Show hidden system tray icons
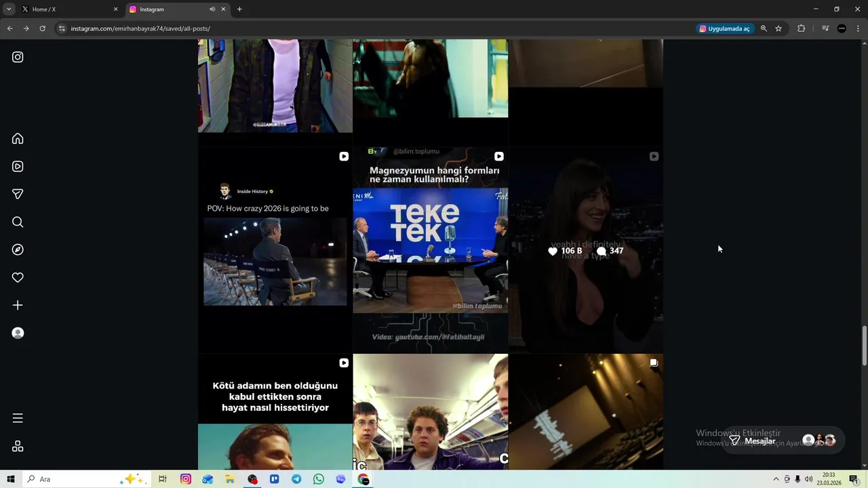Screen dimensions: 868x488 tap(776, 479)
